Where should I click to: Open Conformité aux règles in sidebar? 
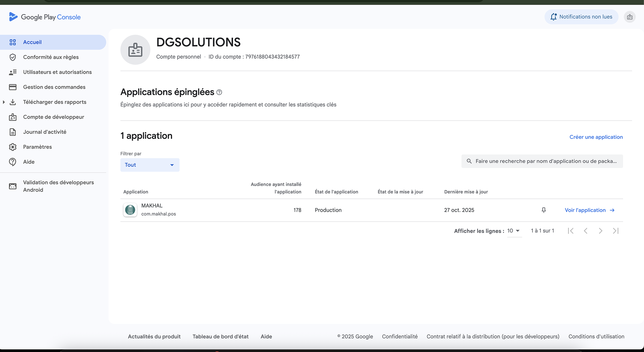tap(51, 57)
